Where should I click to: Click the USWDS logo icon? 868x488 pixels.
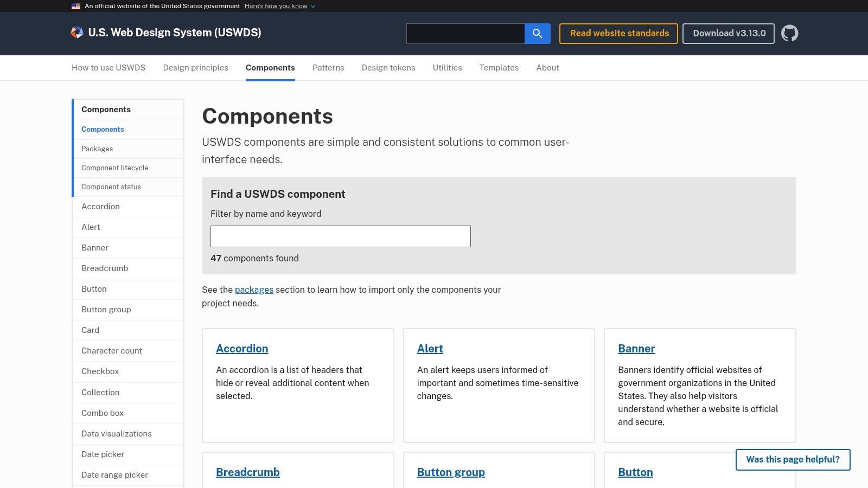[77, 33]
